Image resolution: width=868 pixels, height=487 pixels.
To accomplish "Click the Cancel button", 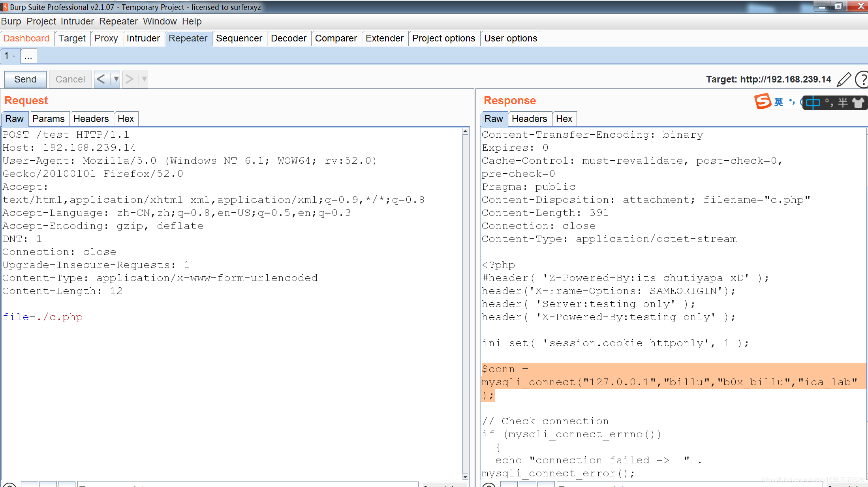I will [x=70, y=79].
